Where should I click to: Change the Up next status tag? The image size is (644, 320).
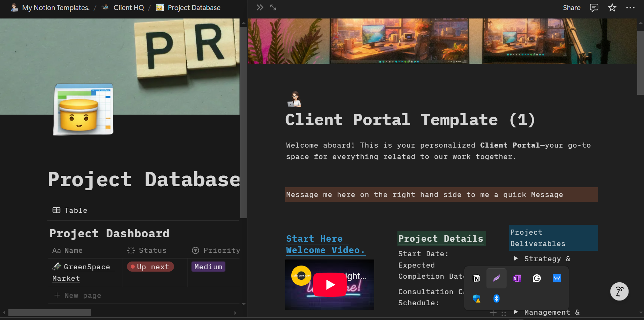150,267
